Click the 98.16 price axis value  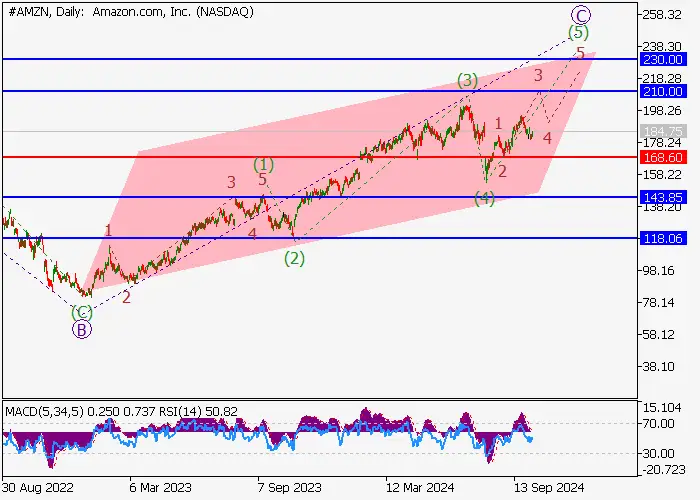tap(659, 271)
